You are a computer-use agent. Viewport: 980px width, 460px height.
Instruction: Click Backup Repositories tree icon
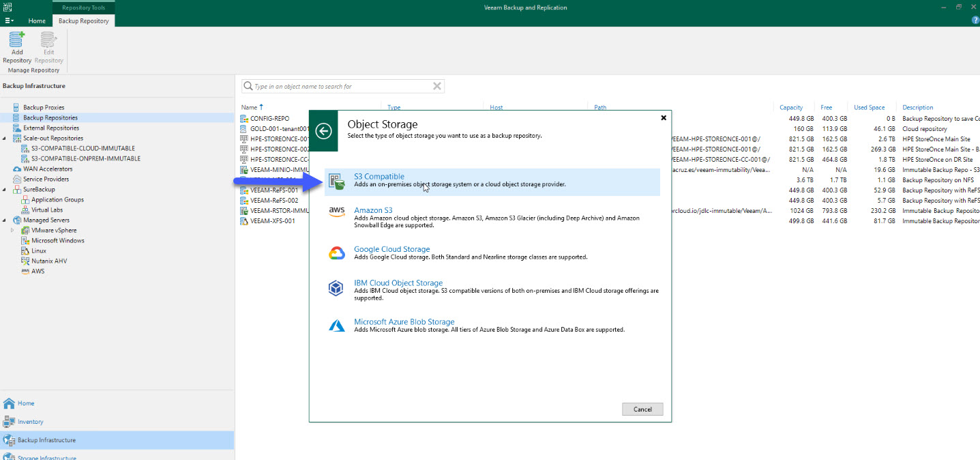pyautogui.click(x=16, y=117)
